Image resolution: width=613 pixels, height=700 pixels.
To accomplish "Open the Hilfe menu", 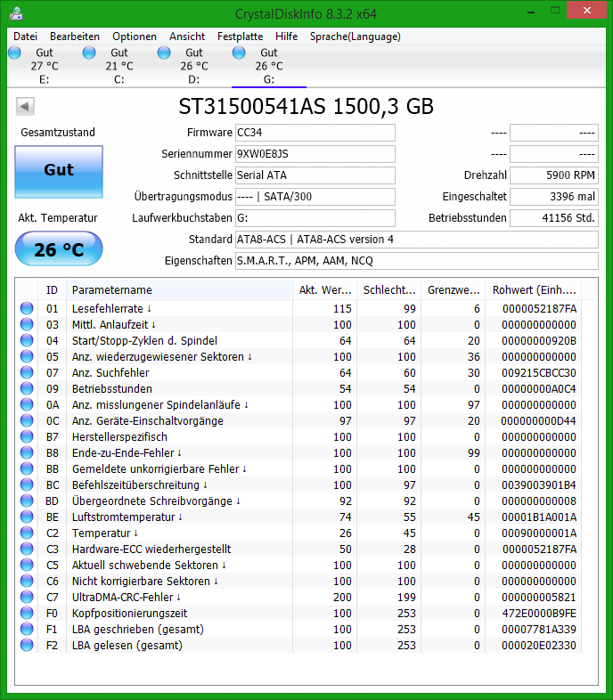I will click(x=286, y=37).
